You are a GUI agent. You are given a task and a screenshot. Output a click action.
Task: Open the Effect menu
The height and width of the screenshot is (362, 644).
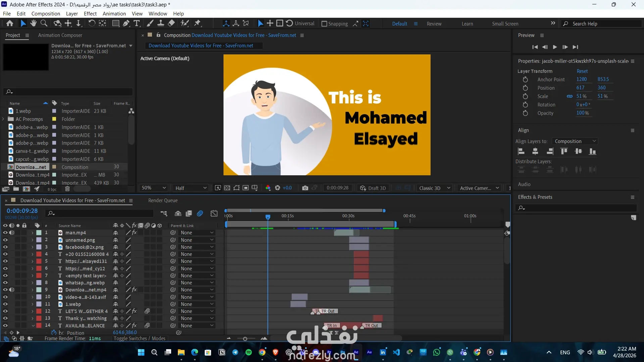pyautogui.click(x=90, y=14)
